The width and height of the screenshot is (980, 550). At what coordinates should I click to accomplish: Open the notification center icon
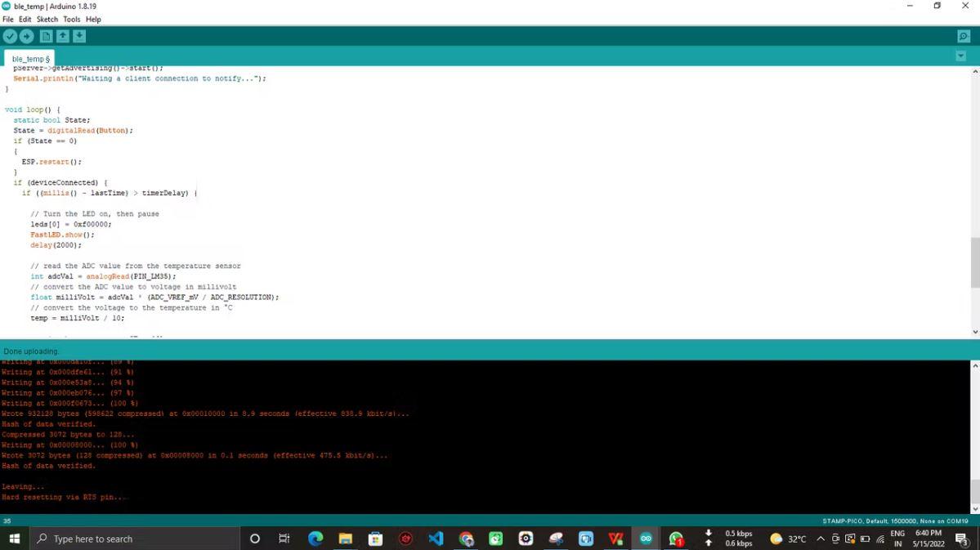[x=963, y=539]
